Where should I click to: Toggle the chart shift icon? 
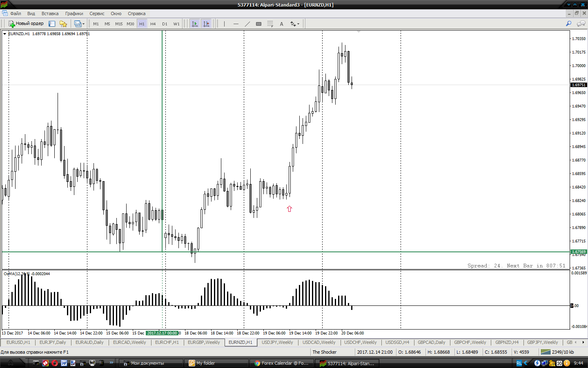(206, 24)
